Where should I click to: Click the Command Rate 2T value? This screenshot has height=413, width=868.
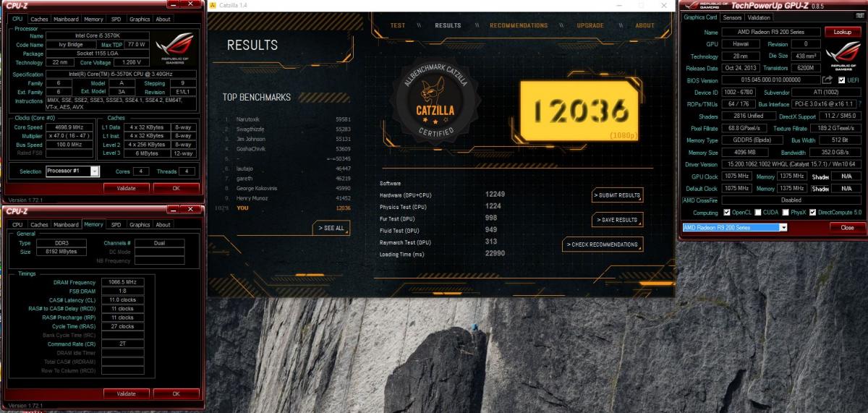pyautogui.click(x=124, y=344)
